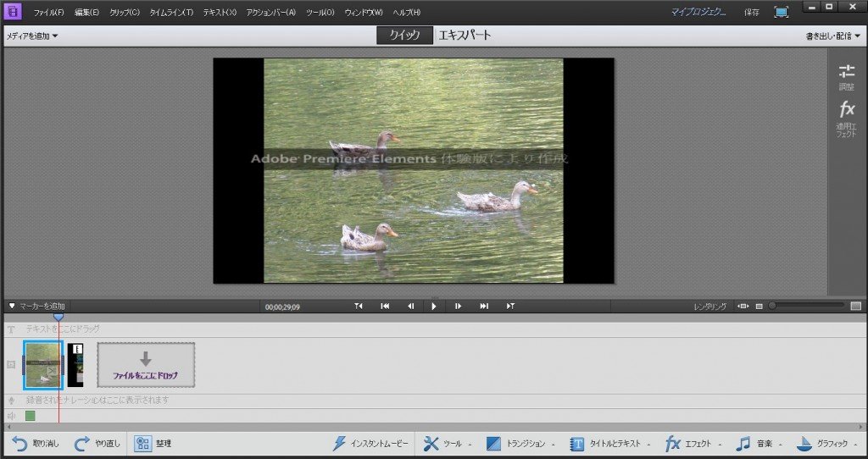Click the レンダリング render button
This screenshot has height=459, width=868.
click(x=710, y=307)
